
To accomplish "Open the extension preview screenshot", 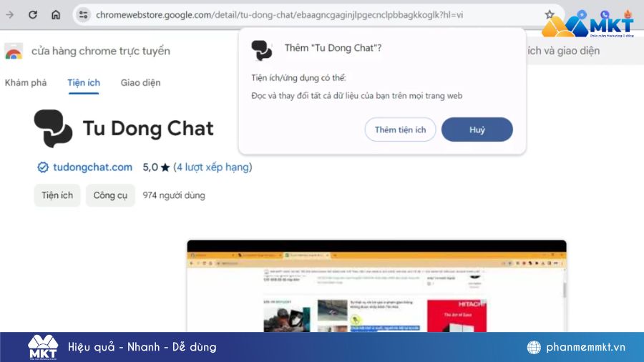I will point(376,286).
